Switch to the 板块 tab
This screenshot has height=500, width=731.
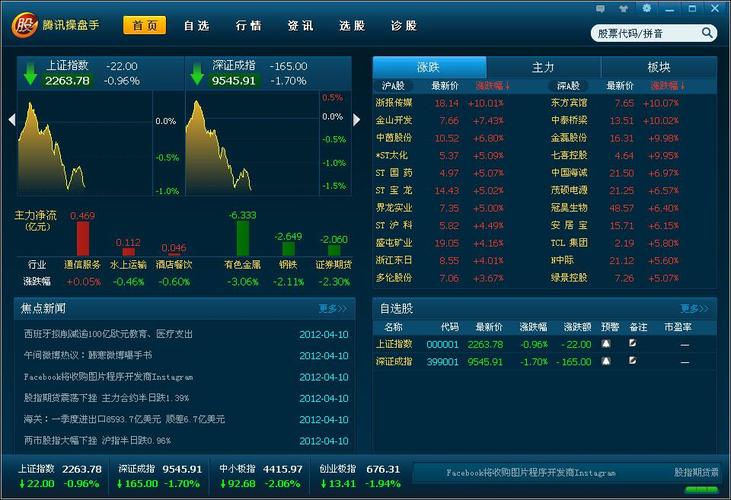658,68
